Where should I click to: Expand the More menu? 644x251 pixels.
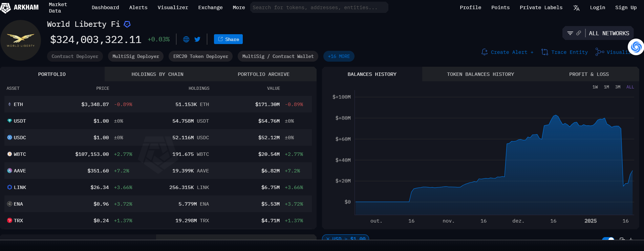(239, 7)
